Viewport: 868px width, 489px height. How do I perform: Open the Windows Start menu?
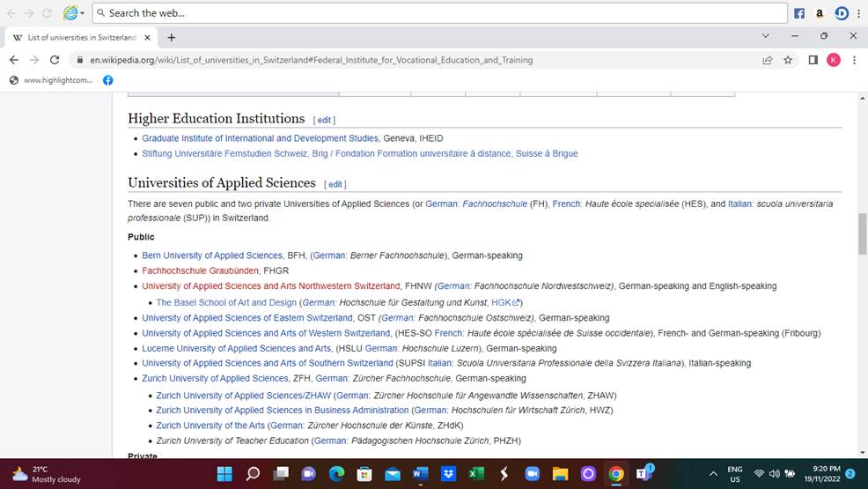pos(224,474)
